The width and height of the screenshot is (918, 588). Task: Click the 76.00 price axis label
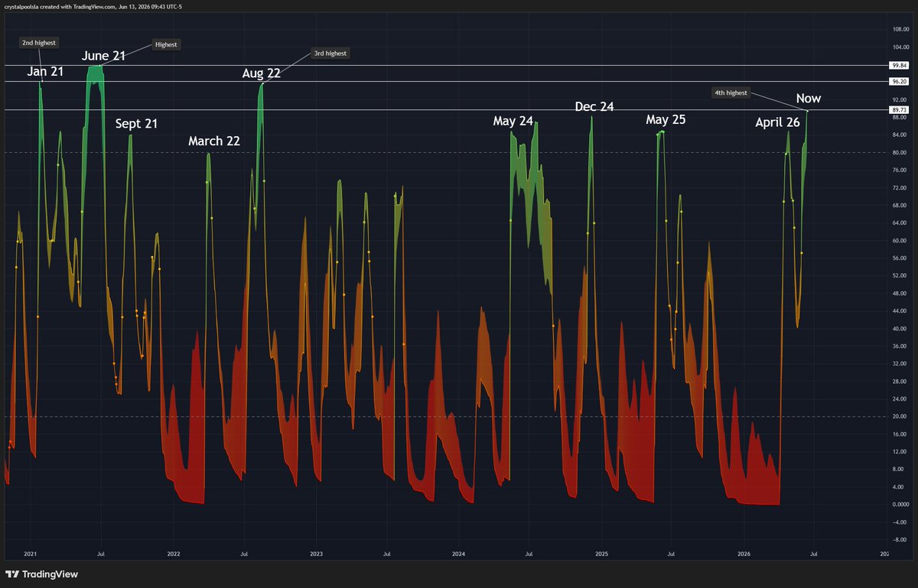(x=900, y=170)
